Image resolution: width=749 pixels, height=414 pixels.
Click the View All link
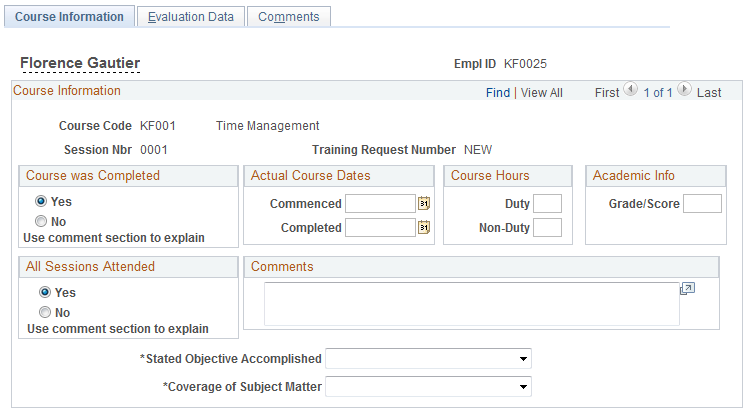[x=541, y=93]
